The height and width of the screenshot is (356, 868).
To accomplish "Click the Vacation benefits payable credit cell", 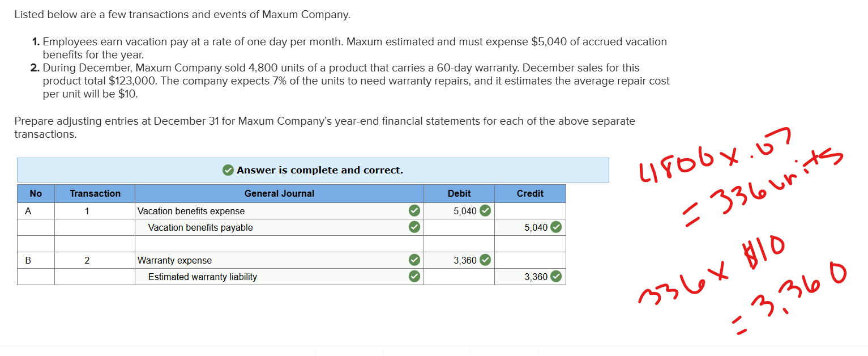I will tap(530, 227).
